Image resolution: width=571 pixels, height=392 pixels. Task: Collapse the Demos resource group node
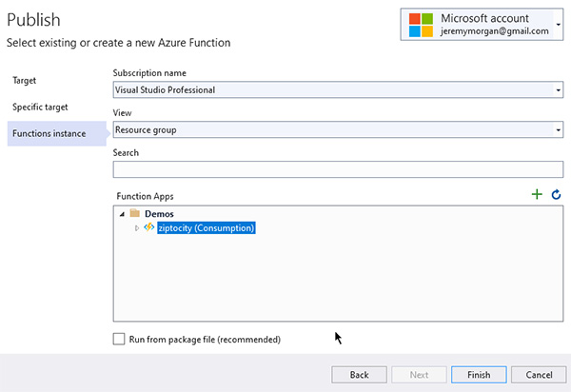(x=123, y=214)
